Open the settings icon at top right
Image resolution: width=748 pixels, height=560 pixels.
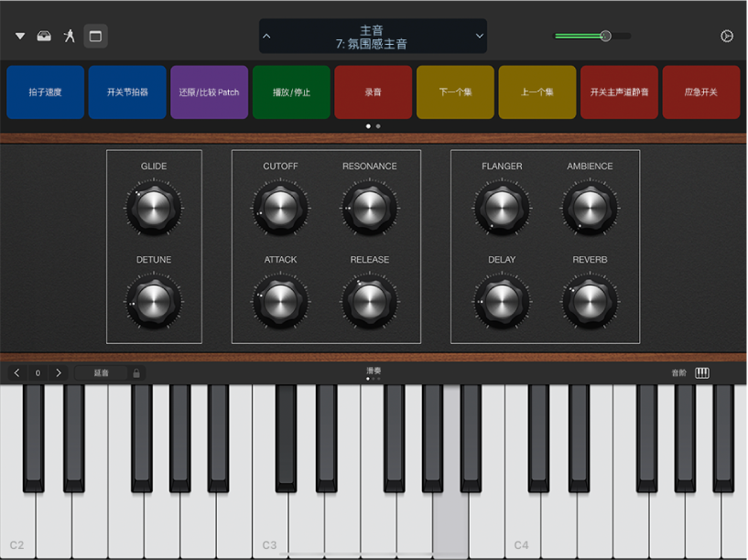coord(727,37)
